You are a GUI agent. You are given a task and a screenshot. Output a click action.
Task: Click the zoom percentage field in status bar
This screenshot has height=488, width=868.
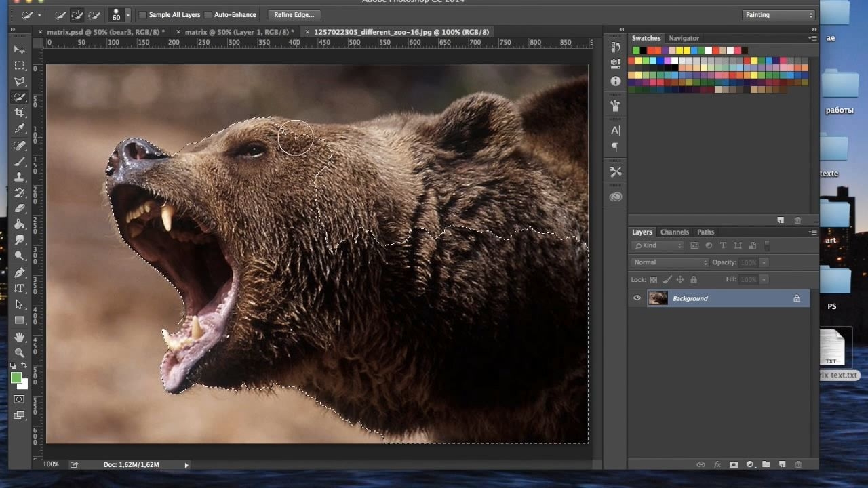coord(51,464)
